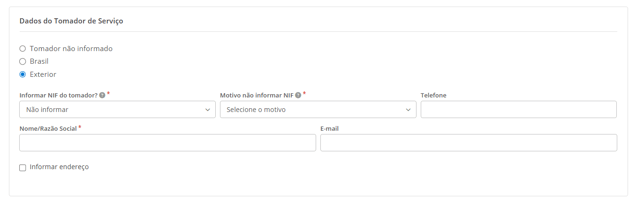Select the Tomador não informado radio button
The width and height of the screenshot is (644, 201).
(x=23, y=48)
